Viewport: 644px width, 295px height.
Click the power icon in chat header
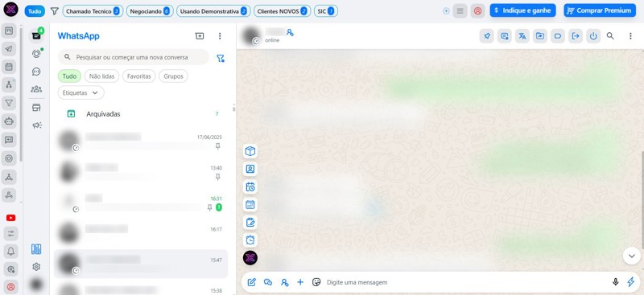click(x=593, y=36)
